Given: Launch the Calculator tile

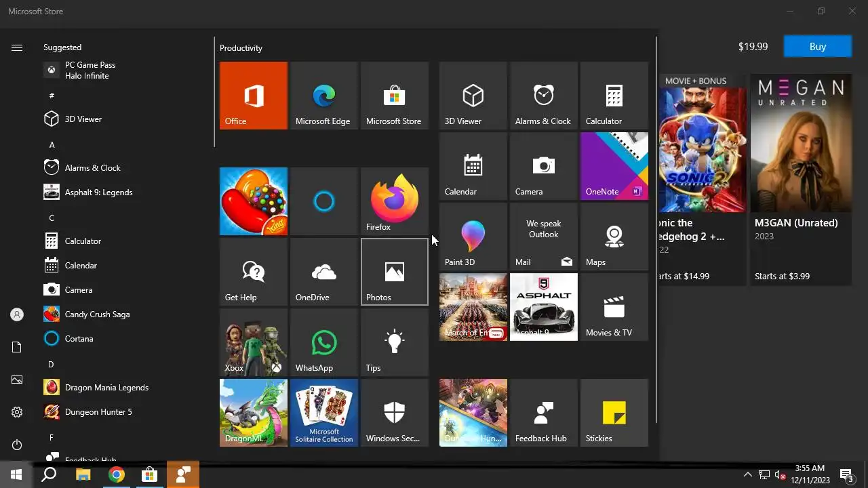Looking at the screenshot, I should tap(614, 96).
